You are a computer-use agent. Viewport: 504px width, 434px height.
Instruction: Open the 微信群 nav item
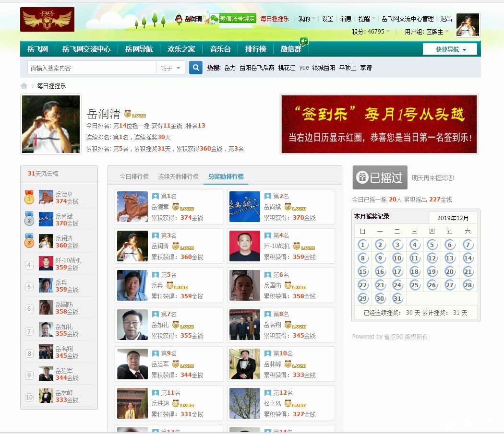tap(291, 49)
